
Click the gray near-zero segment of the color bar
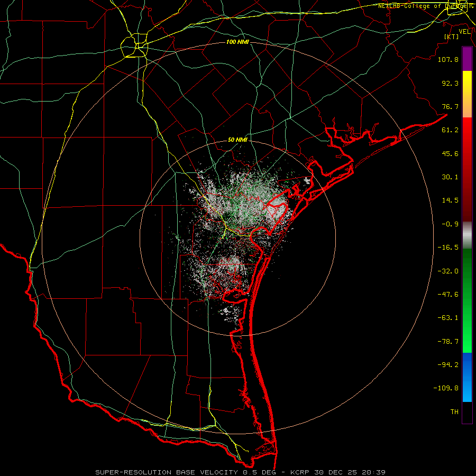click(x=467, y=235)
